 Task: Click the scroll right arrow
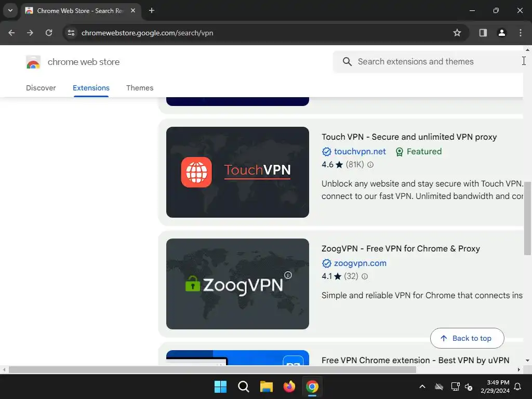(519, 369)
